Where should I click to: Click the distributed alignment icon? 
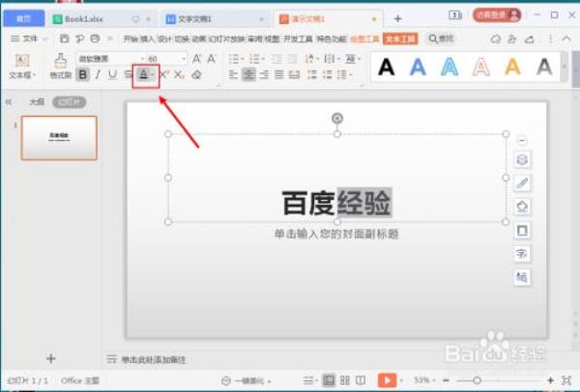pos(295,75)
